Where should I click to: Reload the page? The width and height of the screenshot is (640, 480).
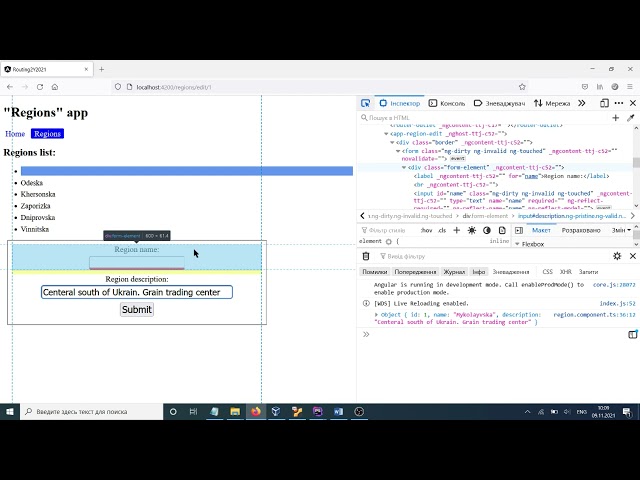pos(40,87)
